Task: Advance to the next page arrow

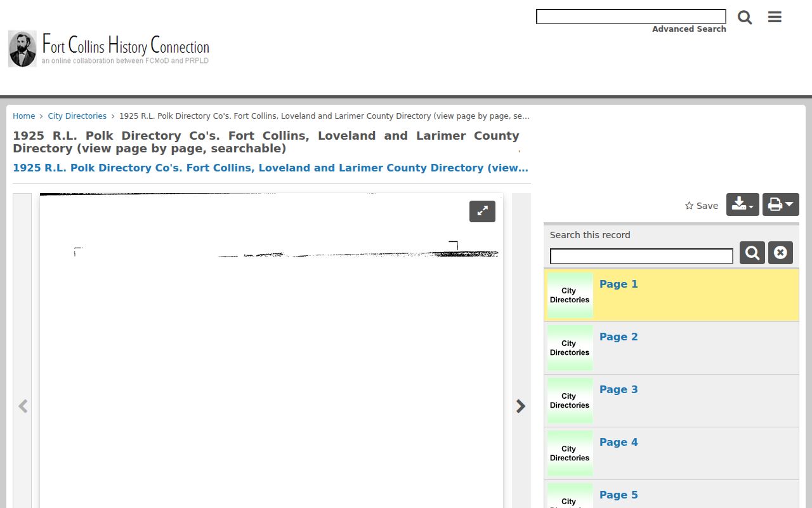Action: pos(521,406)
